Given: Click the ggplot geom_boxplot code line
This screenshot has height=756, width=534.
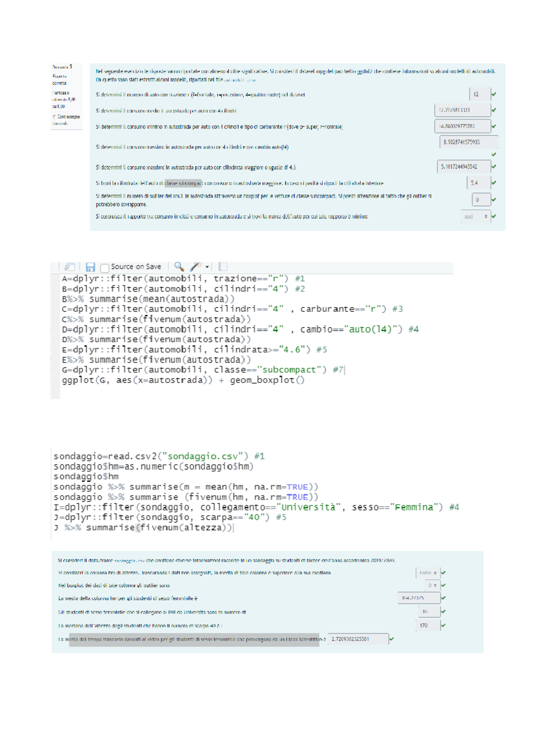Looking at the screenshot, I should 183,380.
